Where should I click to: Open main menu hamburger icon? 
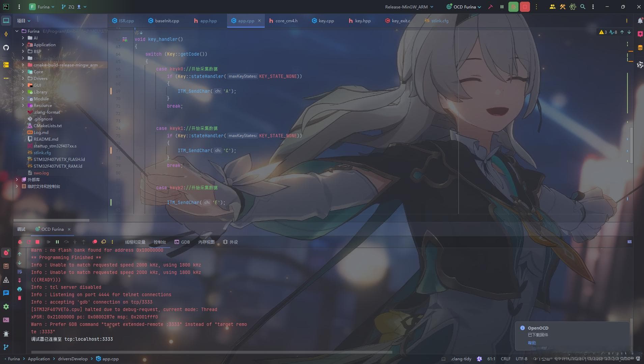(x=19, y=7)
